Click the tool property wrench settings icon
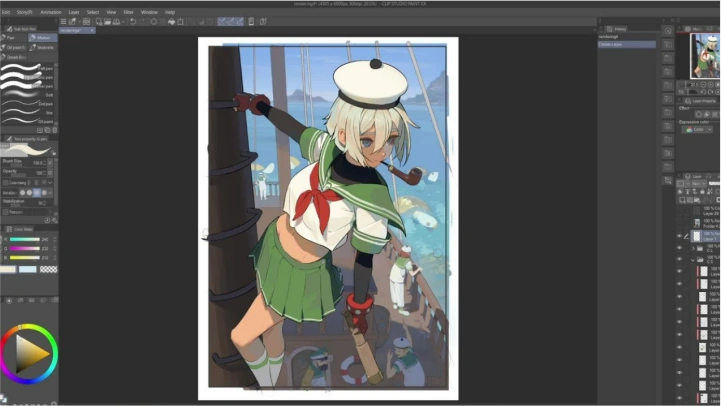This screenshot has width=721, height=406. click(55, 220)
